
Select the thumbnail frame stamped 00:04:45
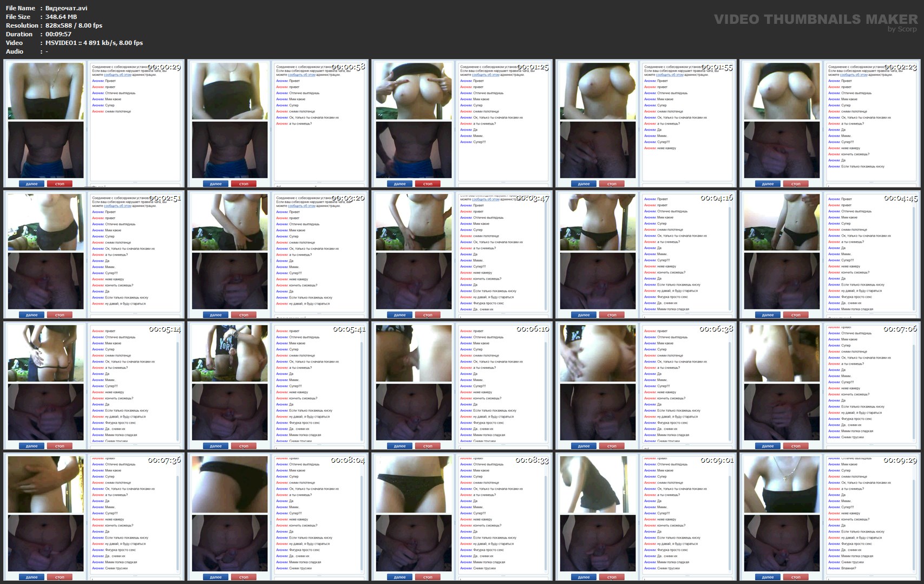pyautogui.click(x=830, y=254)
